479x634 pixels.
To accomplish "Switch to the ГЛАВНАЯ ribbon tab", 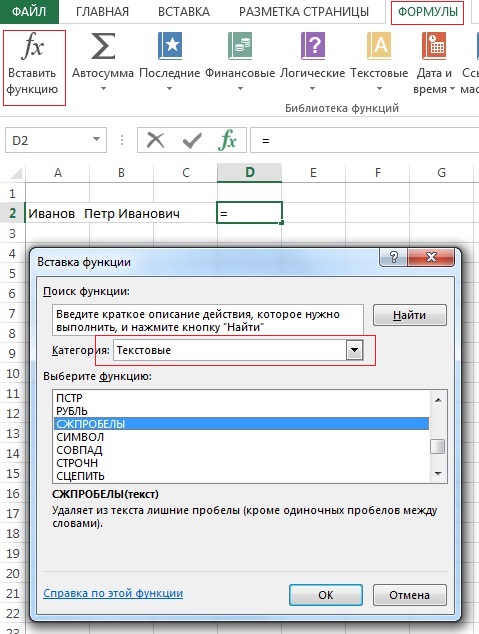I will point(102,12).
